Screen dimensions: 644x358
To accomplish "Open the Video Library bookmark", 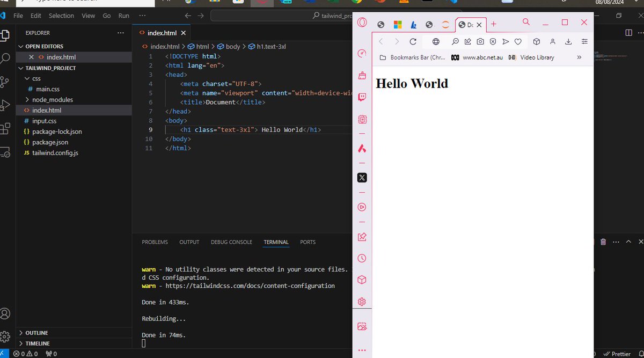I will click(531, 57).
